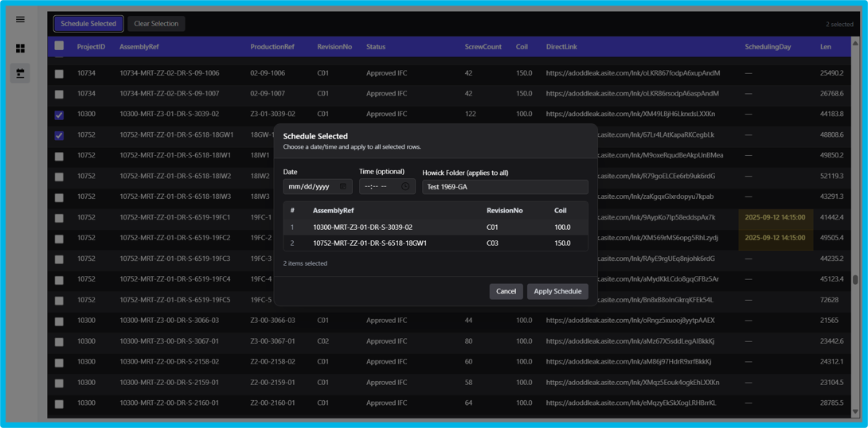Click ProductionRef cell Z3-00-3067-01
Screen dimensions: 868x428
coord(272,342)
